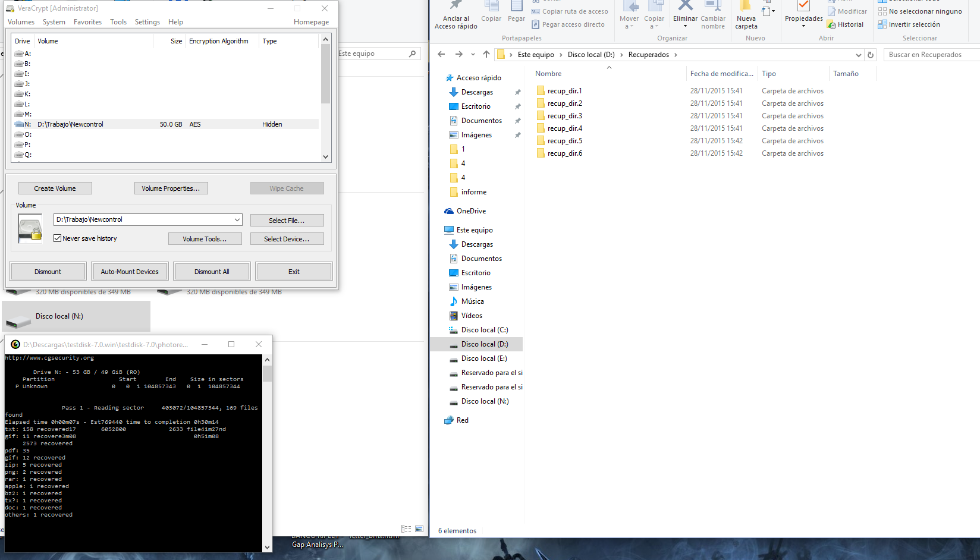The image size is (980, 560).
Task: Click the Buscar en Recuperados search field
Action: tap(932, 55)
